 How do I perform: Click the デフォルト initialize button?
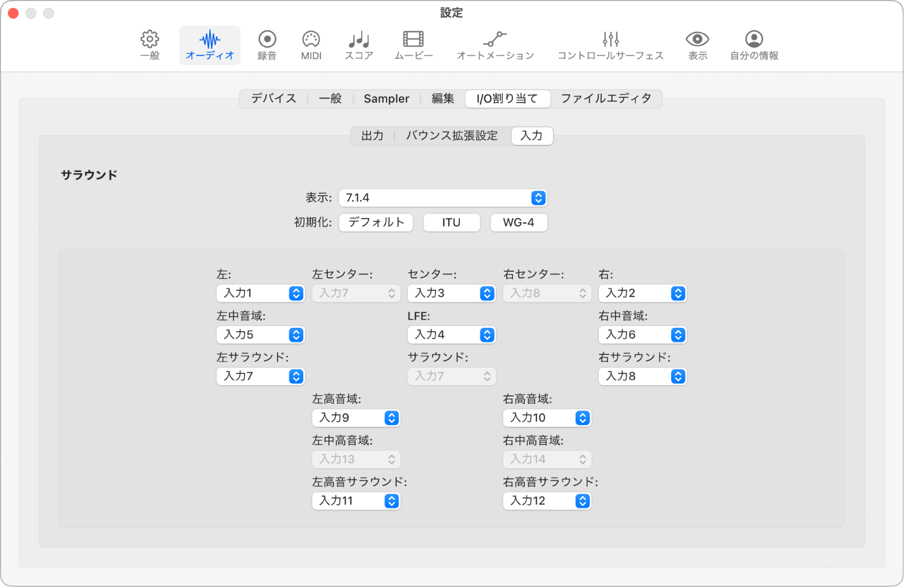376,222
